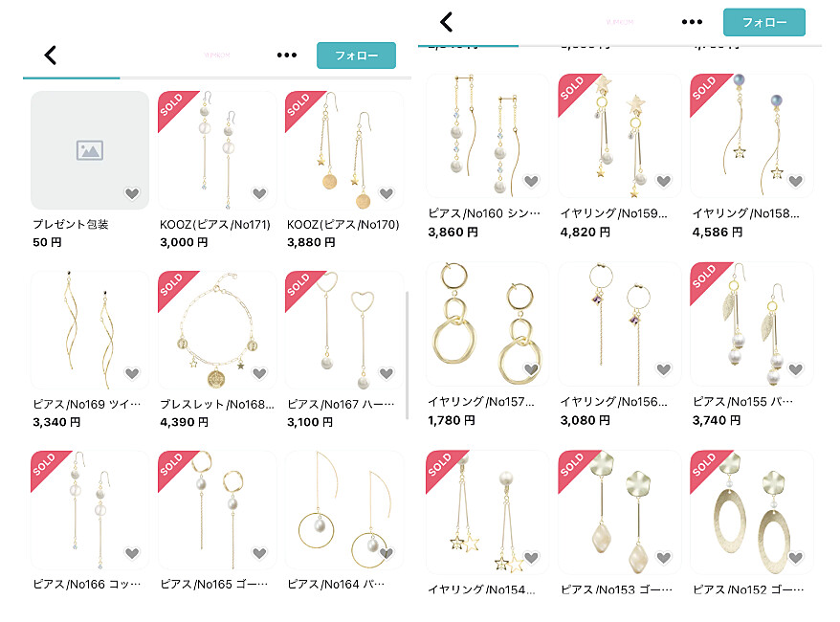
Task: Tap the back arrow in left screen
Action: pyautogui.click(x=51, y=55)
